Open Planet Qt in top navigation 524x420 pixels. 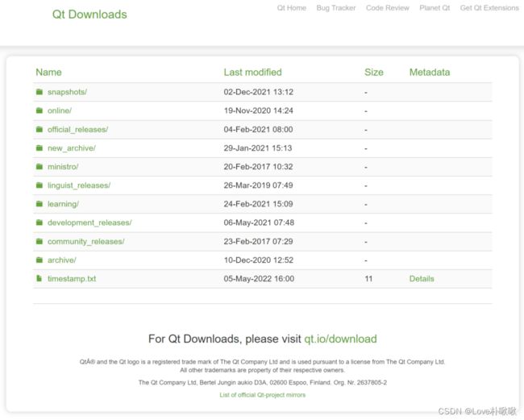435,8
